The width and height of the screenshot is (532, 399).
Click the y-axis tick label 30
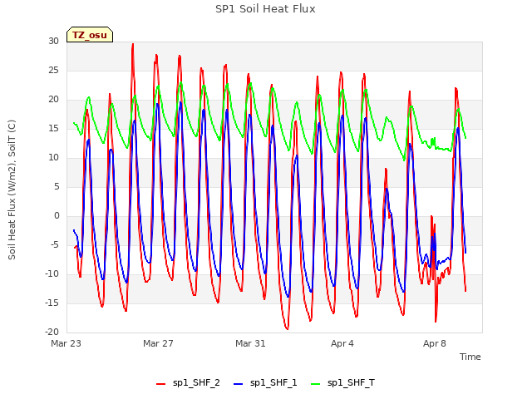pyautogui.click(x=53, y=41)
